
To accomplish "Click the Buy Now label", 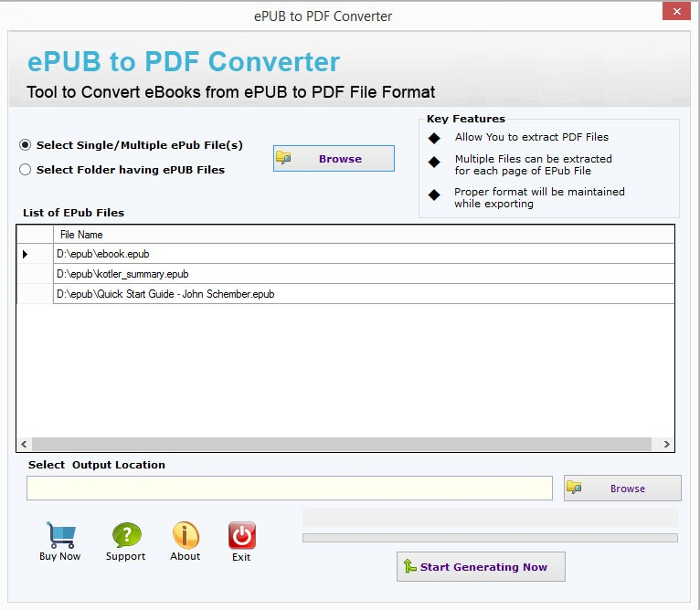I will 59,556.
